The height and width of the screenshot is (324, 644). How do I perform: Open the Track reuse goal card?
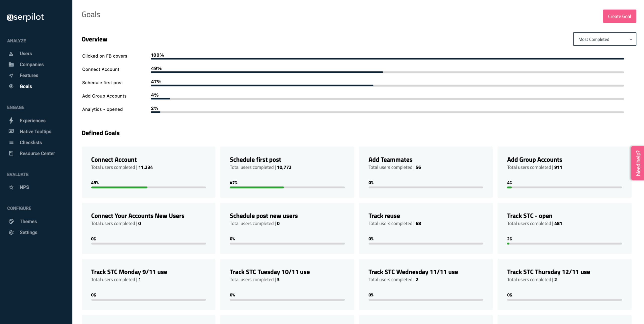[x=426, y=228]
